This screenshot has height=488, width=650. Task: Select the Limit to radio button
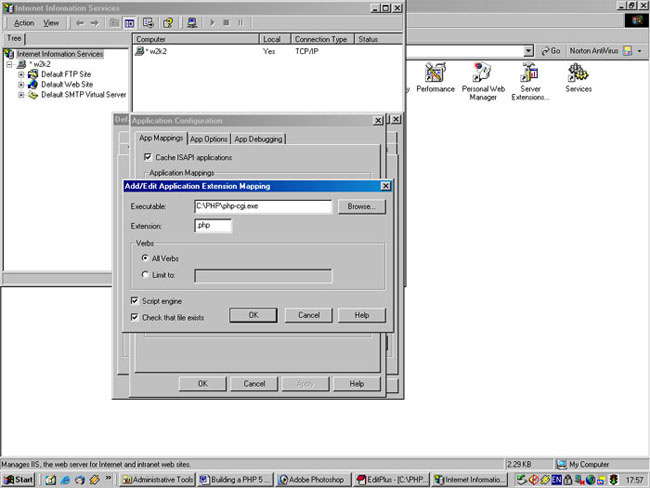click(x=145, y=274)
